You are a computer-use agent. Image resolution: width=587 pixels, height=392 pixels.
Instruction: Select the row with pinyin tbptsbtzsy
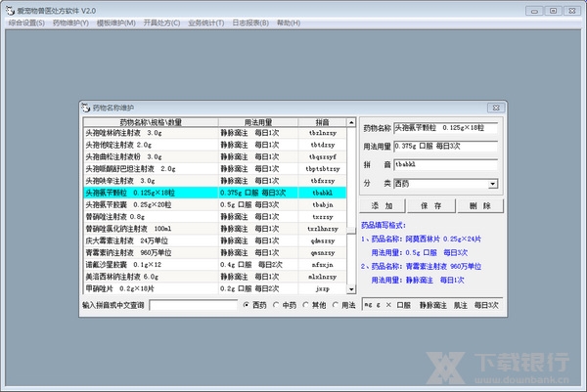[x=215, y=169]
